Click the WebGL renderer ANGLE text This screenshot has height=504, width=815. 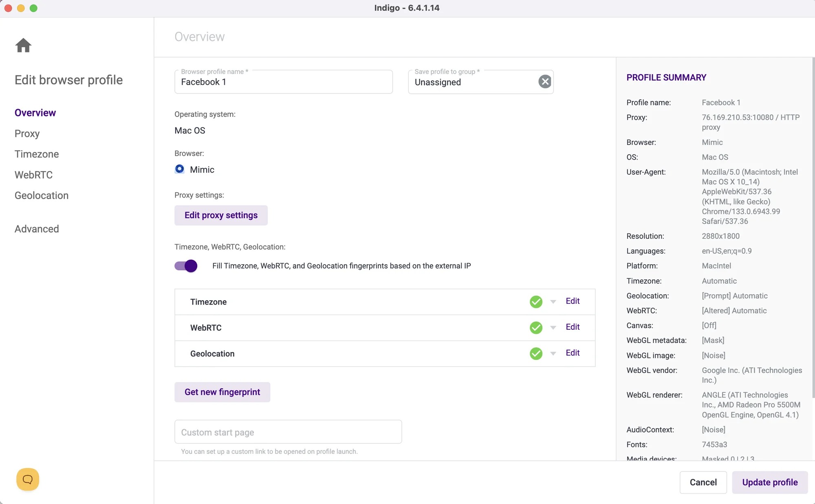[x=751, y=405]
